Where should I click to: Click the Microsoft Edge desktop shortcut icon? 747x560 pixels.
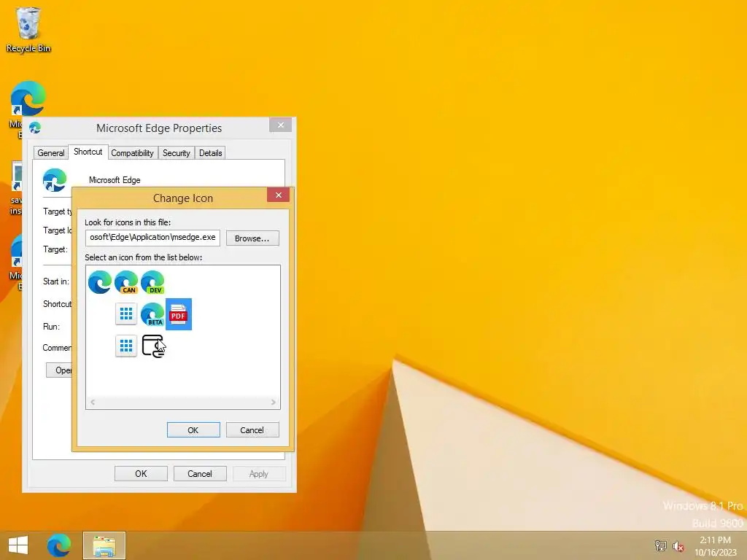pos(28,99)
